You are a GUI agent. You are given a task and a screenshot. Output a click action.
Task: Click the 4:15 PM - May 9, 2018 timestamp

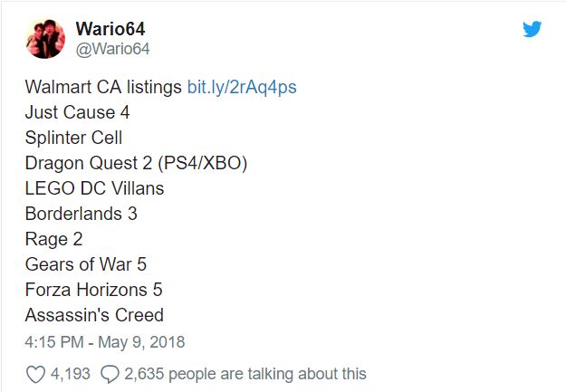click(105, 342)
